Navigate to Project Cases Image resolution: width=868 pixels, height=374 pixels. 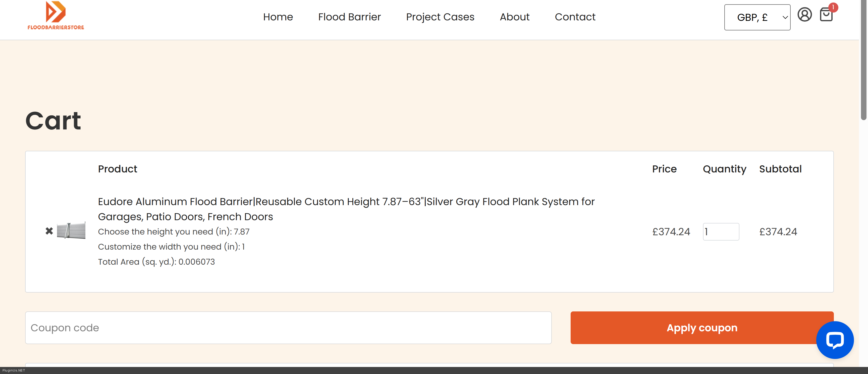(440, 17)
